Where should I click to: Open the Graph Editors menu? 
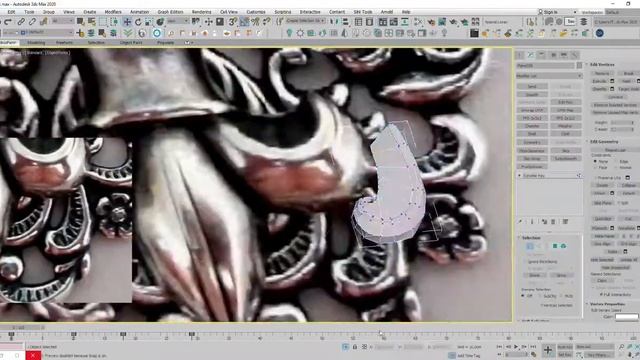tap(170, 12)
